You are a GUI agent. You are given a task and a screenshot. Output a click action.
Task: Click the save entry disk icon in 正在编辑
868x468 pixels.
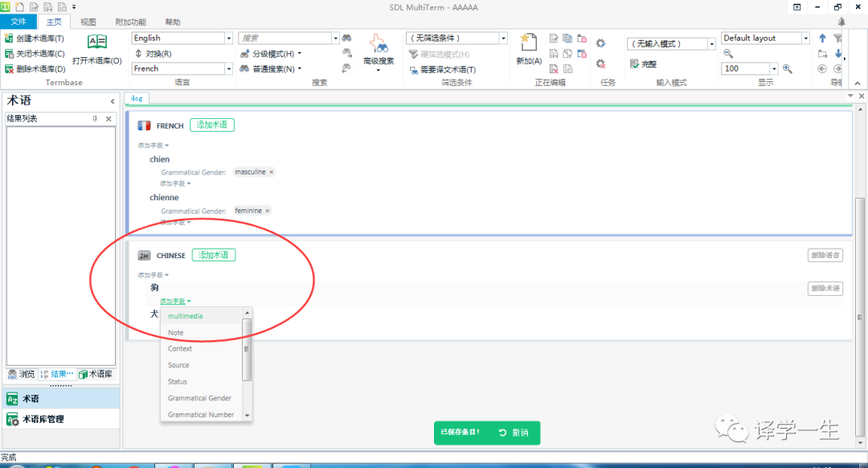pyautogui.click(x=554, y=54)
